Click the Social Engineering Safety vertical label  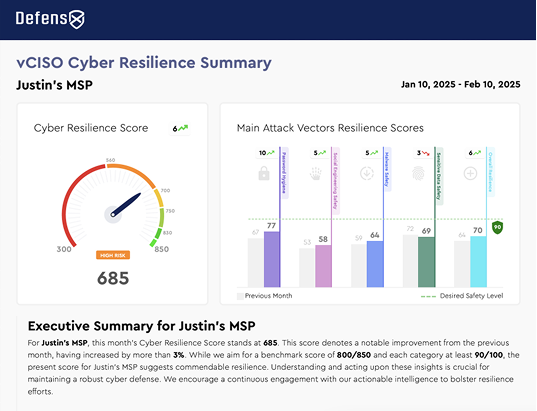pyautogui.click(x=336, y=181)
